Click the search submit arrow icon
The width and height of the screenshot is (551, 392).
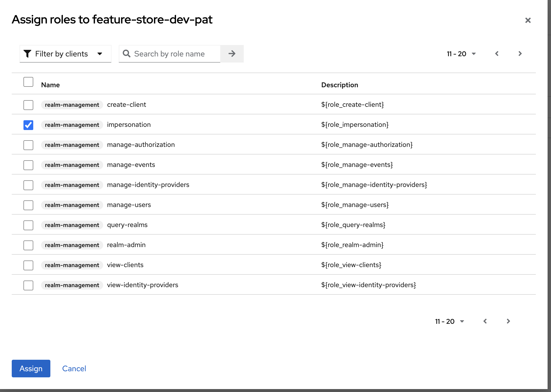coord(232,54)
